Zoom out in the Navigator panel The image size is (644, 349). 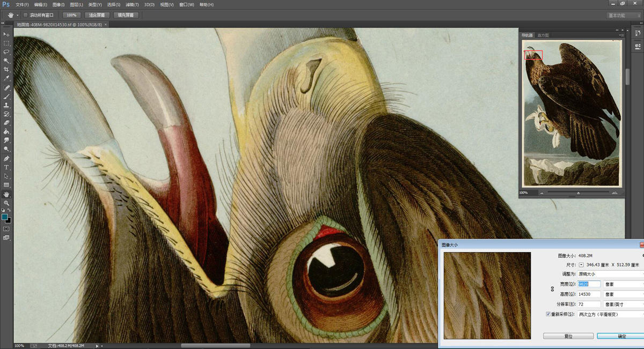tap(541, 192)
